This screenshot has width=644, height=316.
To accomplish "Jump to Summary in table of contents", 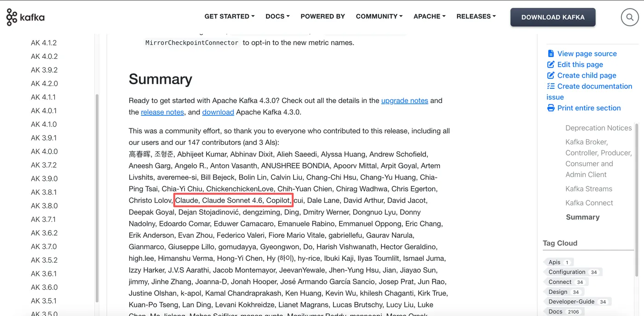I will pyautogui.click(x=582, y=217).
